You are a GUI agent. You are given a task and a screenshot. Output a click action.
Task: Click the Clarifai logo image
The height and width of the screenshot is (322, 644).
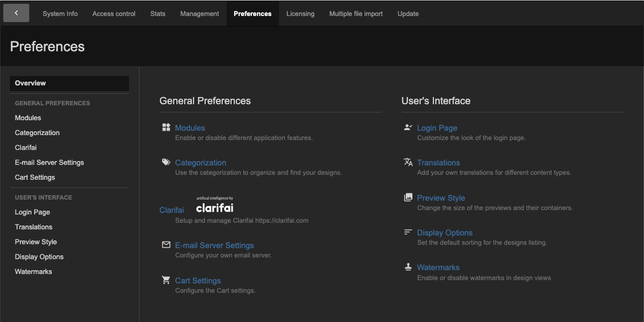pos(214,206)
